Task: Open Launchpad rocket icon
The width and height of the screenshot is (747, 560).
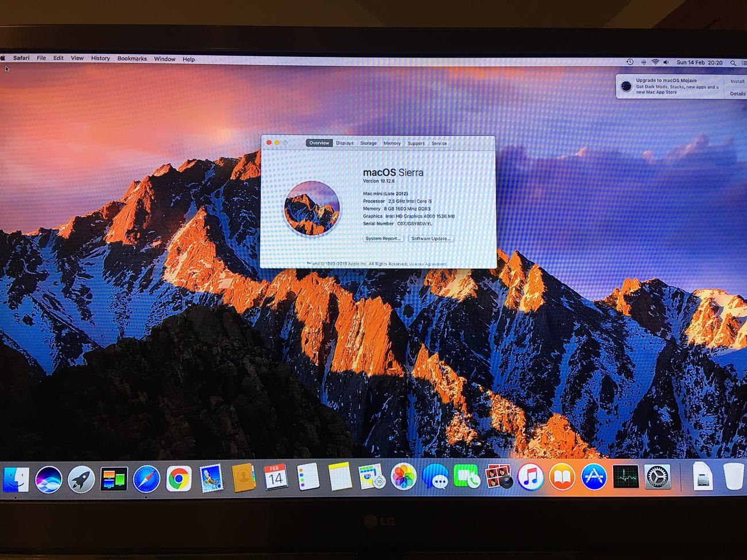Action: coord(81,479)
